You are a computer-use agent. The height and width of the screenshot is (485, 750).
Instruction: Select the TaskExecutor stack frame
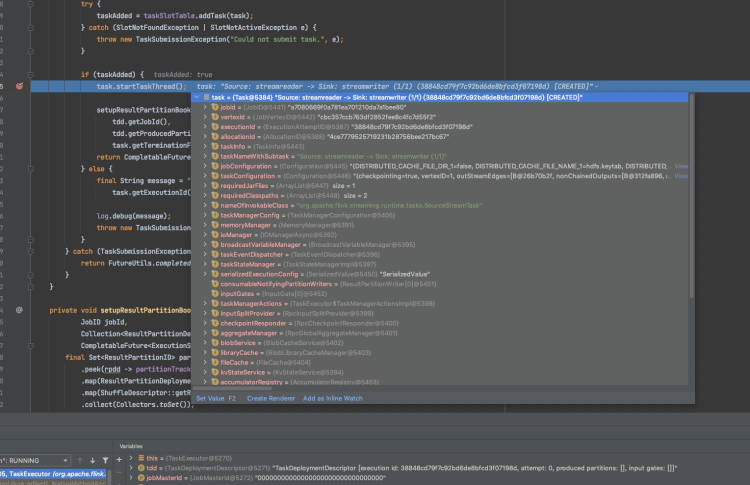(x=53, y=474)
